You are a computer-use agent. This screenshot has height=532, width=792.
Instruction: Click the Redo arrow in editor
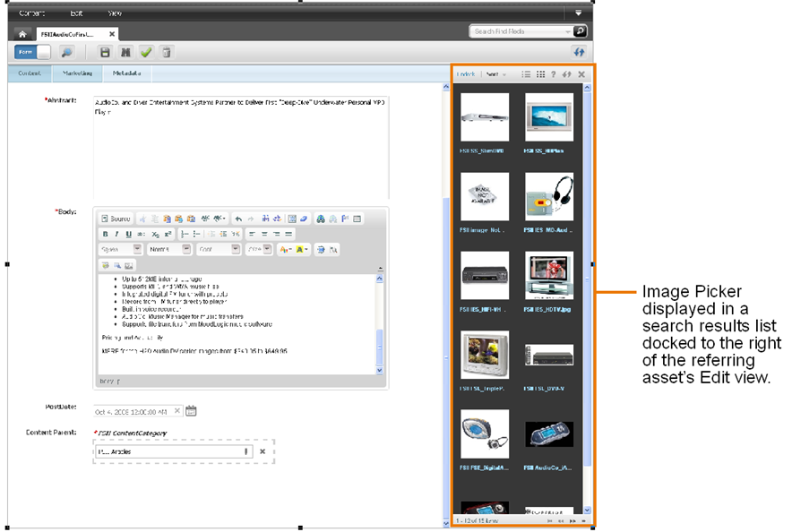pyautogui.click(x=251, y=219)
